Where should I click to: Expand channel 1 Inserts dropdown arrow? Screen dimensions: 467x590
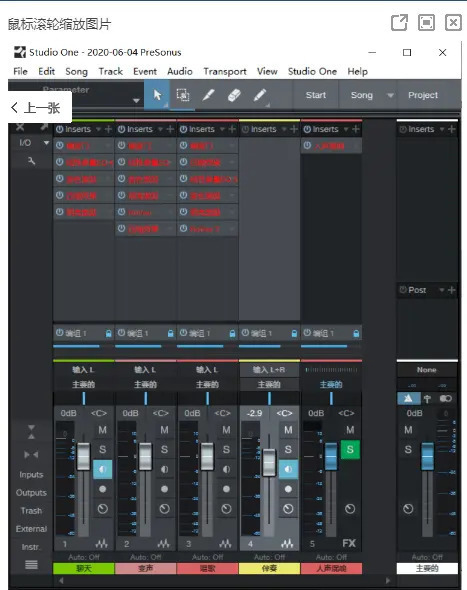98,129
